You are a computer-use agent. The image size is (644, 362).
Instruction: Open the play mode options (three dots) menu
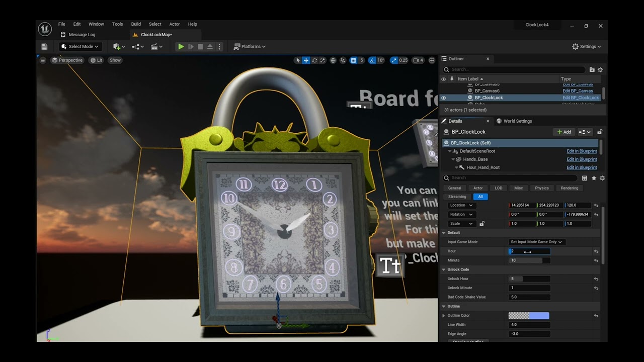[x=220, y=47]
